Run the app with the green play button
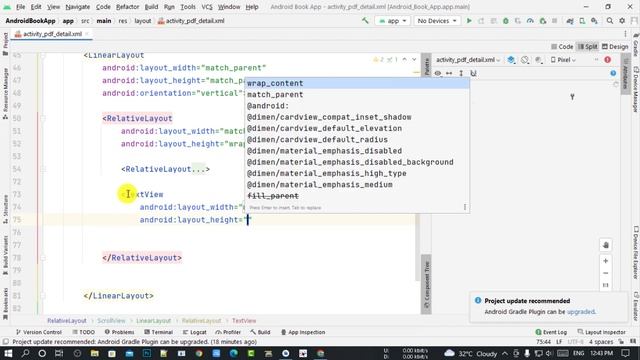This screenshot has width=640, height=360. pyautogui.click(x=469, y=20)
